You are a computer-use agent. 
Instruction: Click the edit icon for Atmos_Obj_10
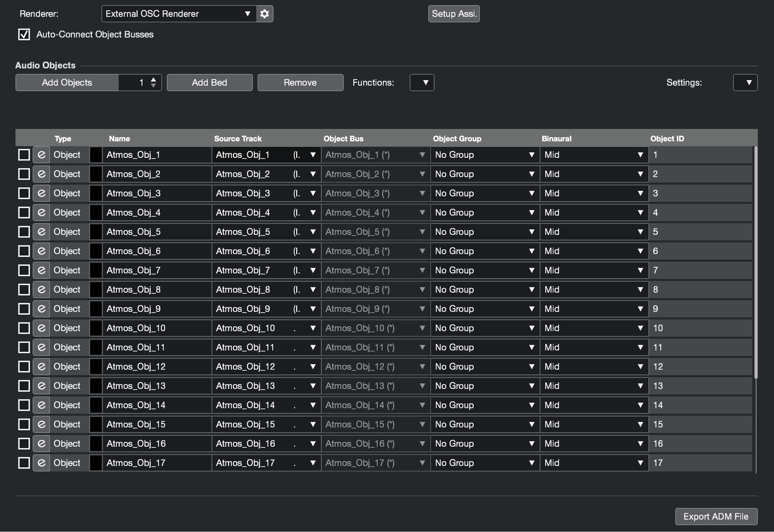tap(41, 328)
